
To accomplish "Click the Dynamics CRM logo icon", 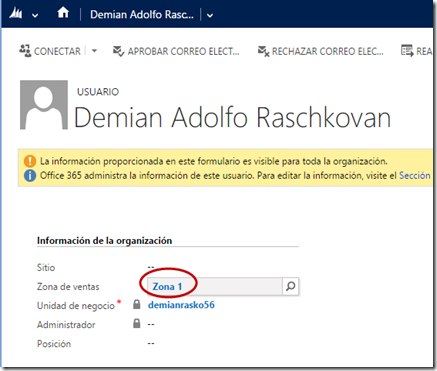I will [16, 14].
